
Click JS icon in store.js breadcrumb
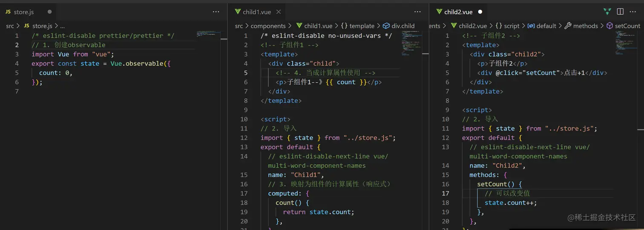click(26, 26)
